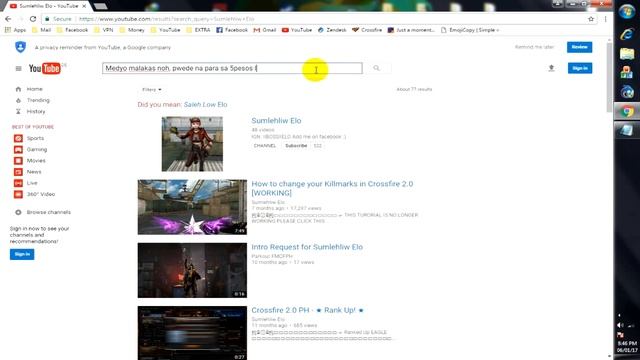The width and height of the screenshot is (640, 360).
Task: Click the privacy reminder shield icon
Action: click(x=20, y=47)
